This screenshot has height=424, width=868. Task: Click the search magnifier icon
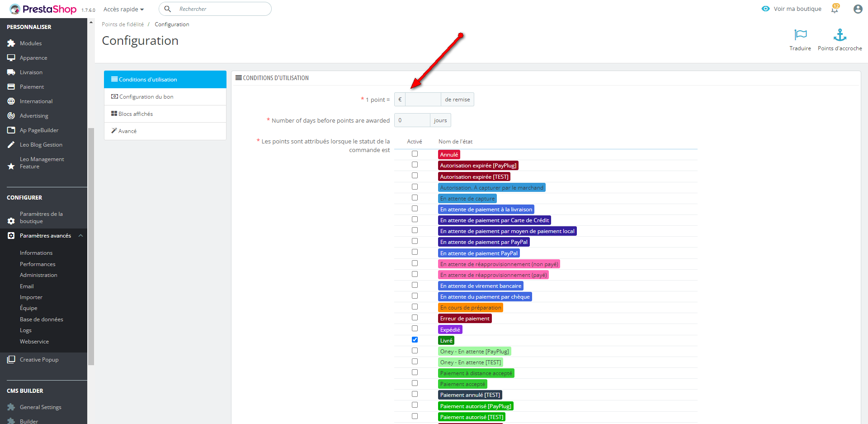(x=167, y=9)
